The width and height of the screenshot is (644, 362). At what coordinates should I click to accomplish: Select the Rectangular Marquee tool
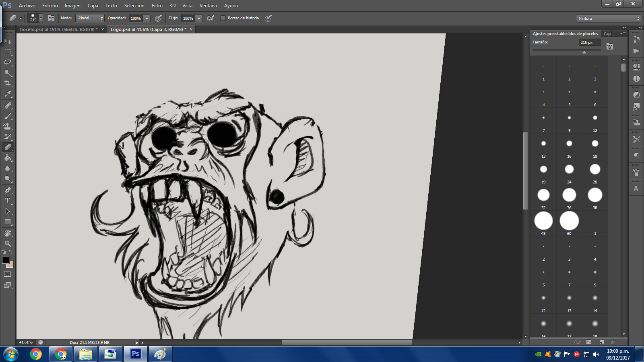8,52
